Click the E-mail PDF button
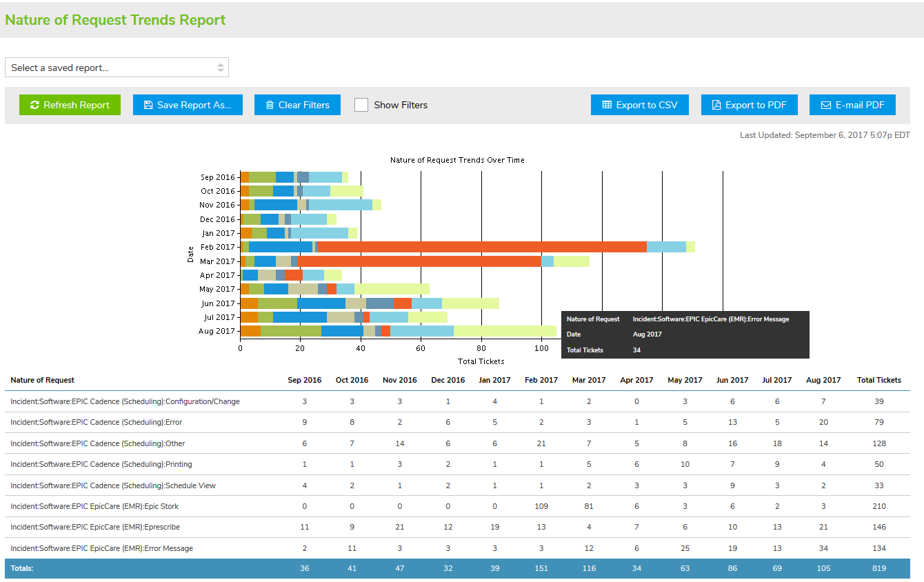 coord(852,105)
